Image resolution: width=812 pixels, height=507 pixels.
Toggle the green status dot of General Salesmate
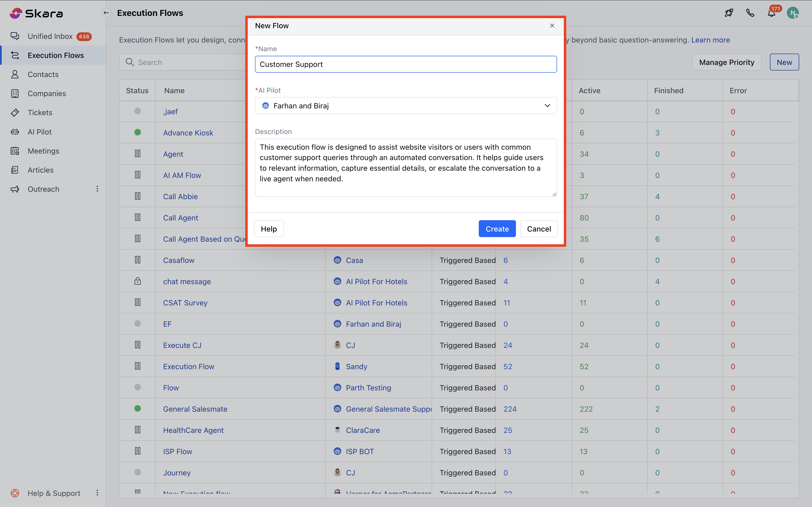click(138, 408)
